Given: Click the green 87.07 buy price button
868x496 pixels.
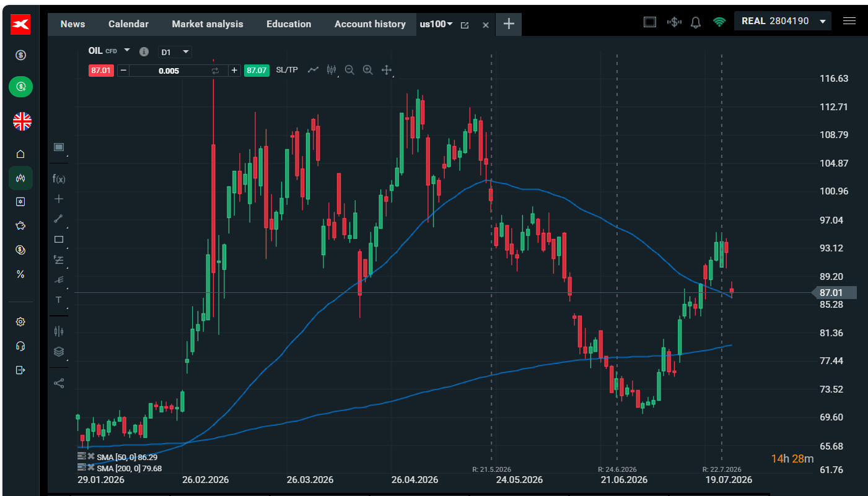Looking at the screenshot, I should 256,71.
